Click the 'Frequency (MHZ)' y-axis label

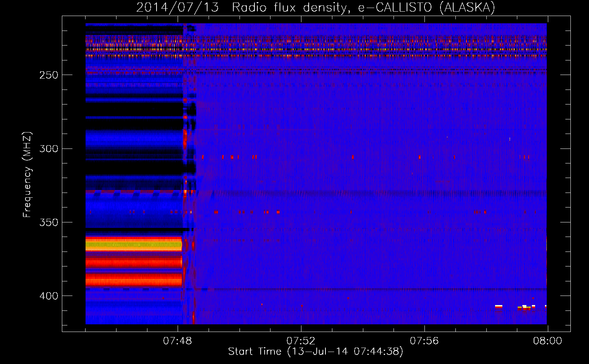point(27,175)
